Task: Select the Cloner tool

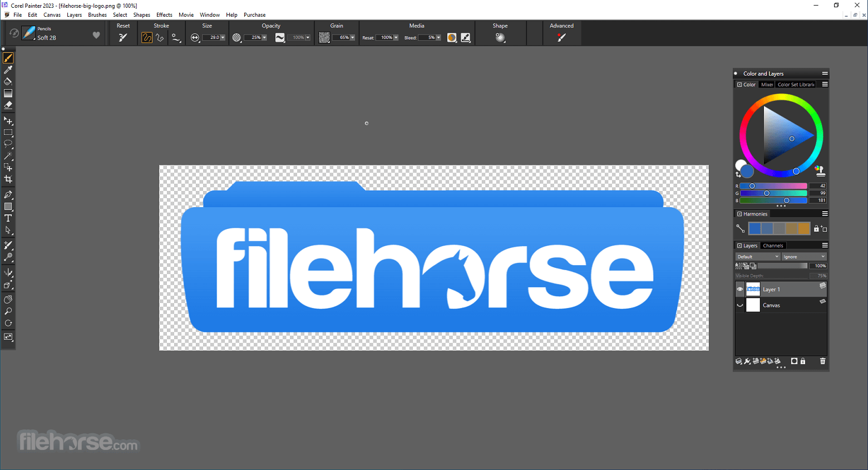Action: click(x=8, y=246)
